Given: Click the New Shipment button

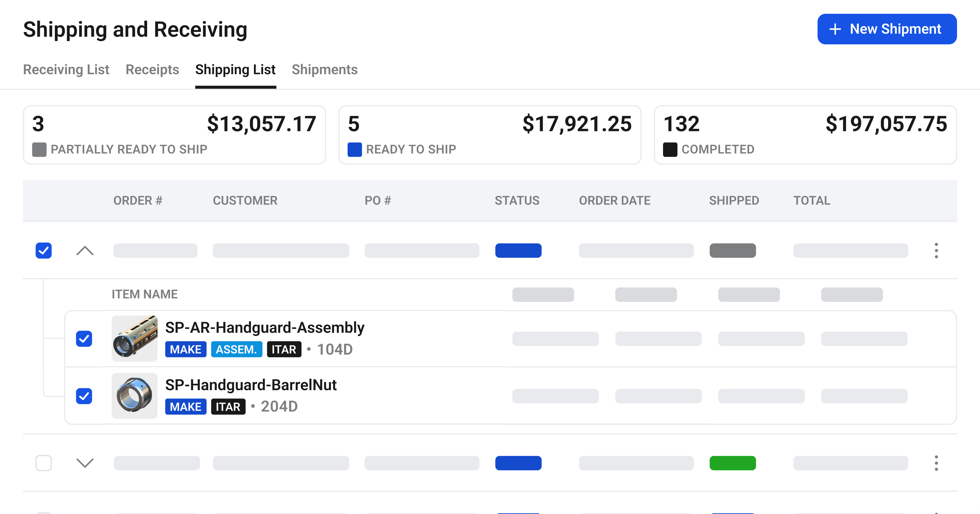Looking at the screenshot, I should point(887,29).
